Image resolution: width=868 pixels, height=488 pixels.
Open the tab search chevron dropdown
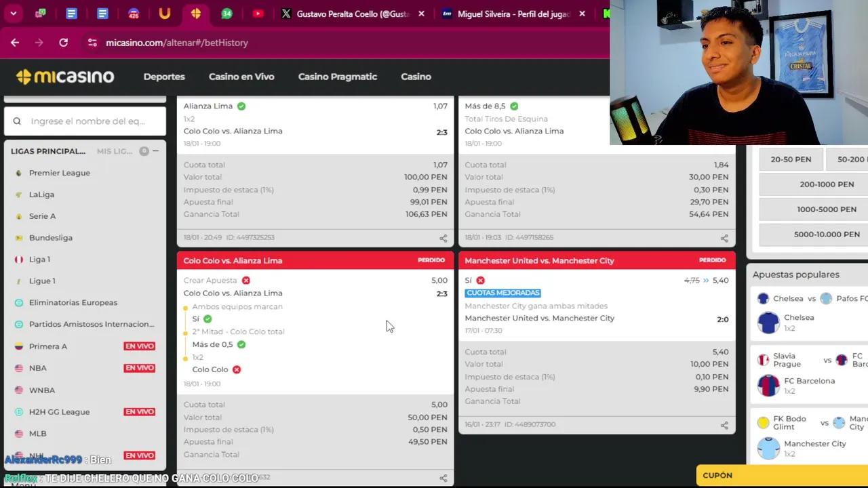click(x=13, y=14)
